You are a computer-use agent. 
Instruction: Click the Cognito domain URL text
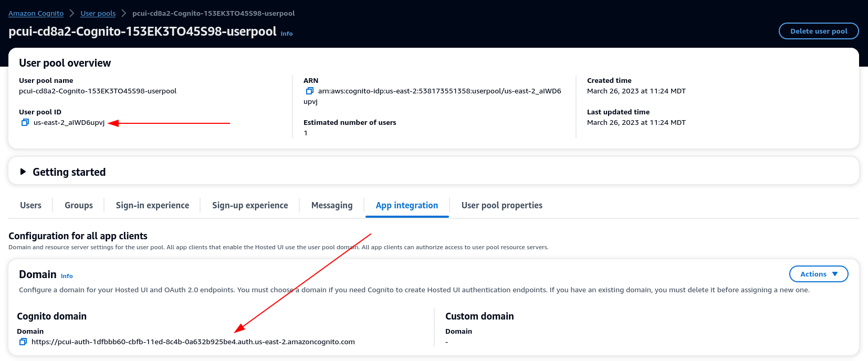coord(193,342)
